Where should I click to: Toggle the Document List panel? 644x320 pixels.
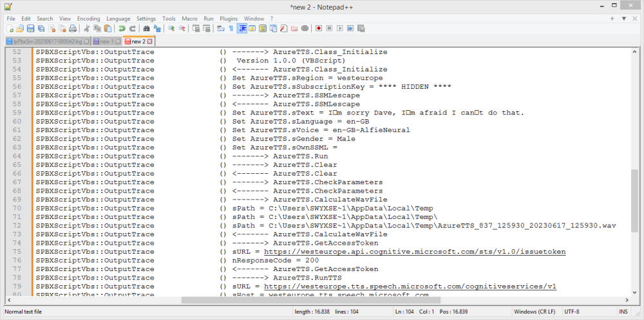click(273, 28)
